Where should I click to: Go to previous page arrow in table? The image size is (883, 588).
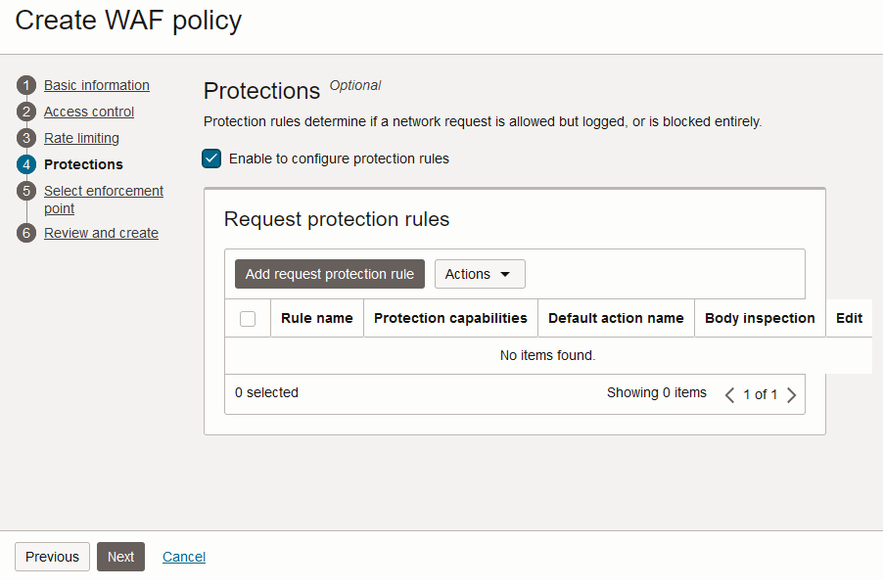pos(729,395)
